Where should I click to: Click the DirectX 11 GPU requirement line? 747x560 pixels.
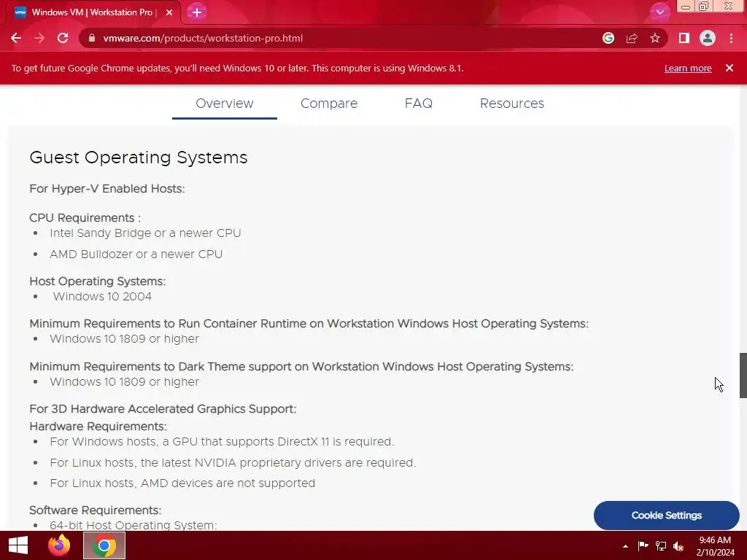(x=222, y=441)
